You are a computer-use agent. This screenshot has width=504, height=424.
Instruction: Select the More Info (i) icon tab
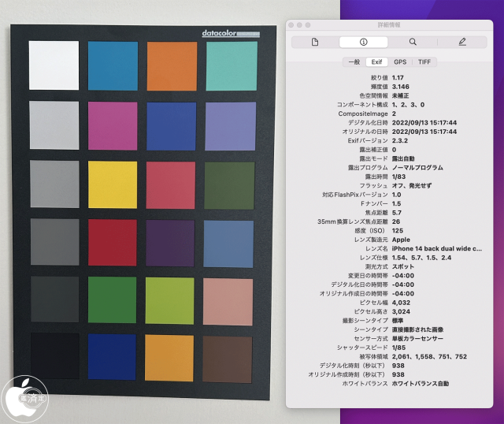pos(364,42)
